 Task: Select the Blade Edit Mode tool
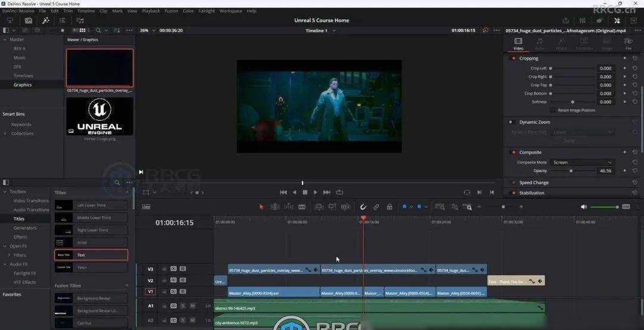pyautogui.click(x=302, y=206)
